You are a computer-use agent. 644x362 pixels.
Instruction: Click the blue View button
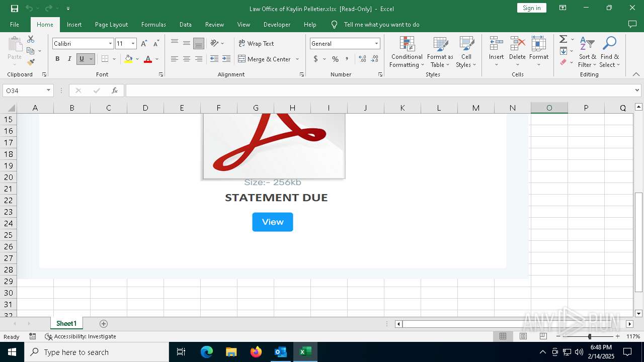click(273, 222)
